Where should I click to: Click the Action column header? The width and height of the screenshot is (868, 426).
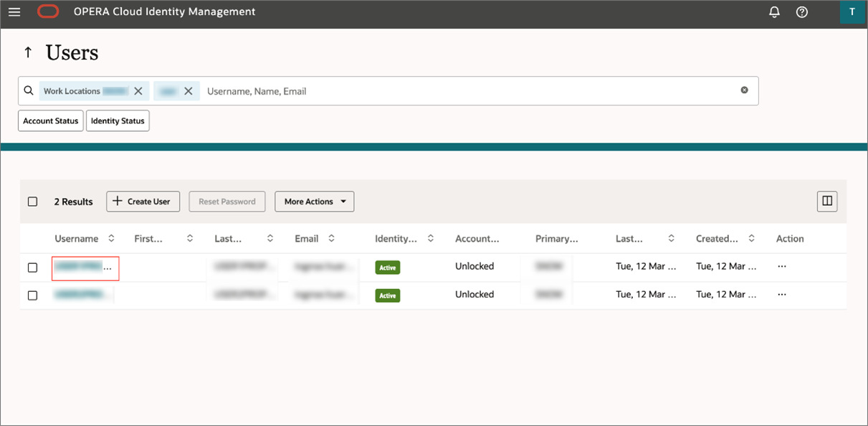point(790,239)
